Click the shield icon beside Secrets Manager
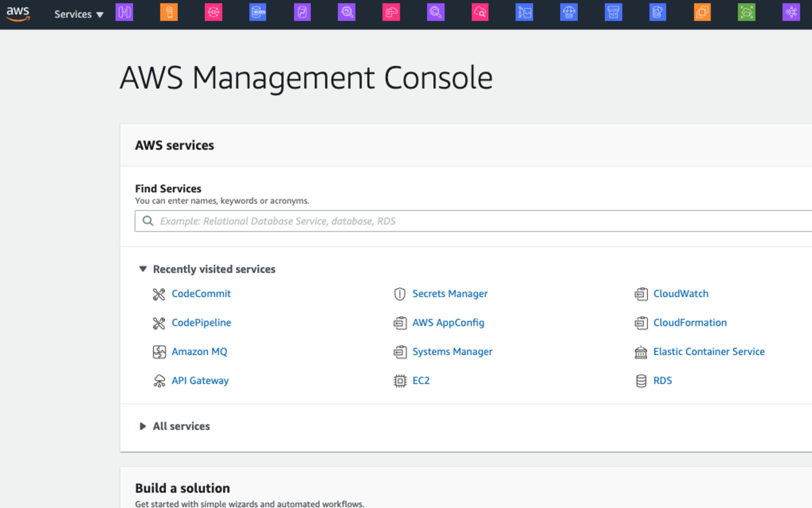Image resolution: width=812 pixels, height=508 pixels. (400, 294)
